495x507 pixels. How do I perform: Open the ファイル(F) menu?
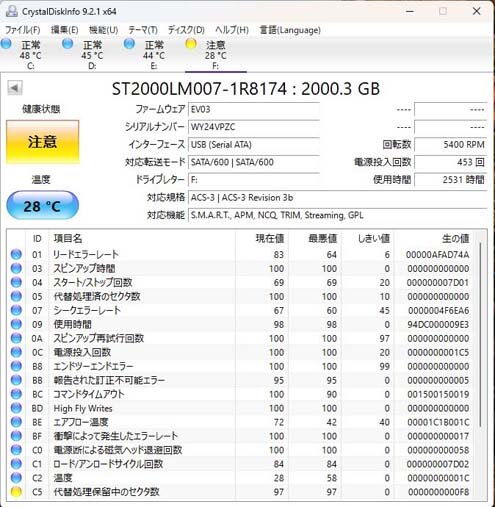click(x=23, y=30)
